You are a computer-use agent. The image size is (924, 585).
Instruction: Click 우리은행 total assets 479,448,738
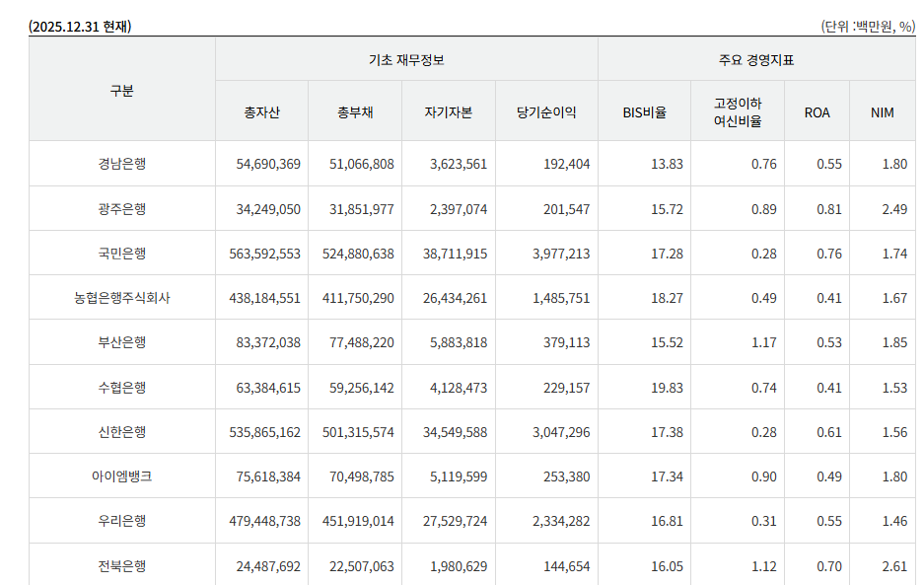click(x=264, y=521)
